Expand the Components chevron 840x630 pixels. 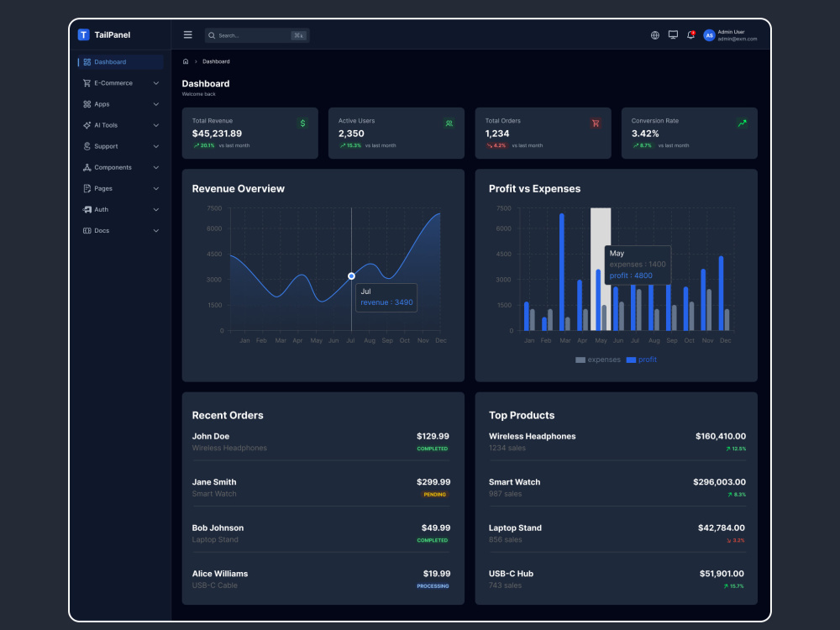(156, 167)
